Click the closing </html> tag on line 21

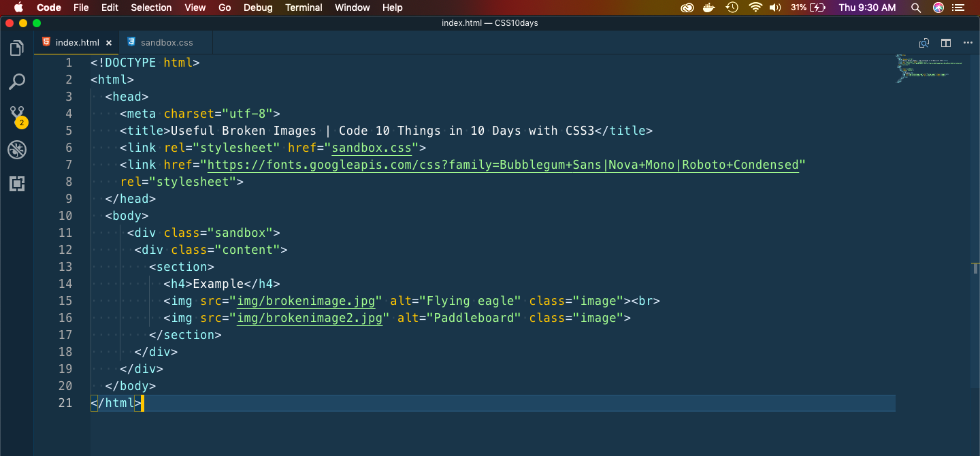click(x=116, y=403)
